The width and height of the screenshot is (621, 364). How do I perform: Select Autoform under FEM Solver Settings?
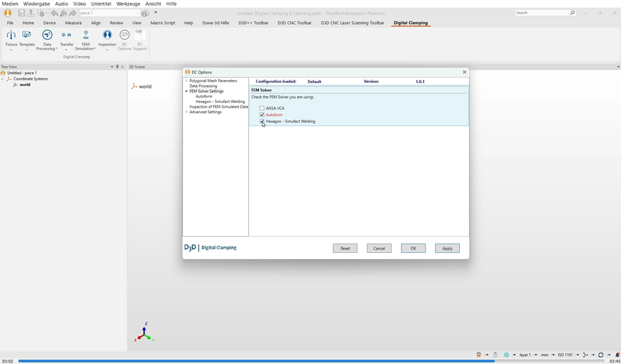pyautogui.click(x=204, y=96)
